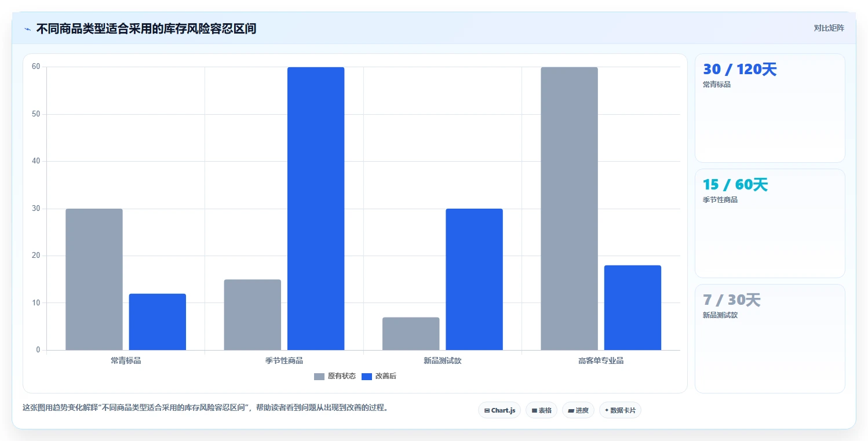Click the y-axis value 0
Image resolution: width=868 pixels, height=441 pixels.
(x=38, y=350)
